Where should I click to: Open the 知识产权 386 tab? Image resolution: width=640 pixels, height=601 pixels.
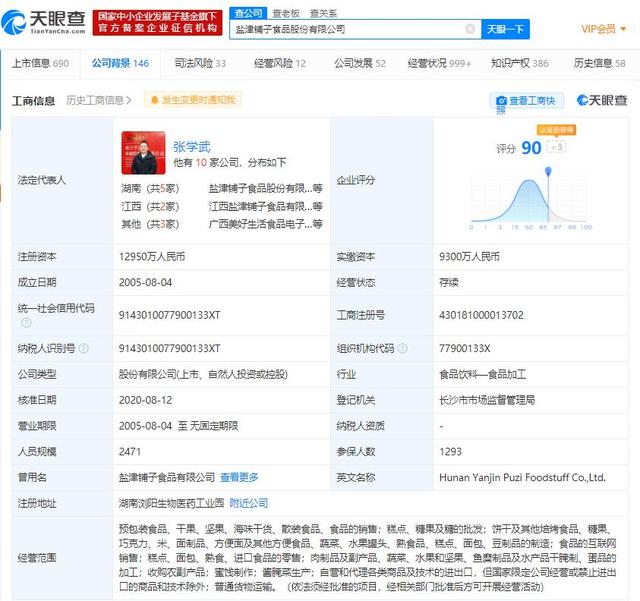[x=520, y=63]
